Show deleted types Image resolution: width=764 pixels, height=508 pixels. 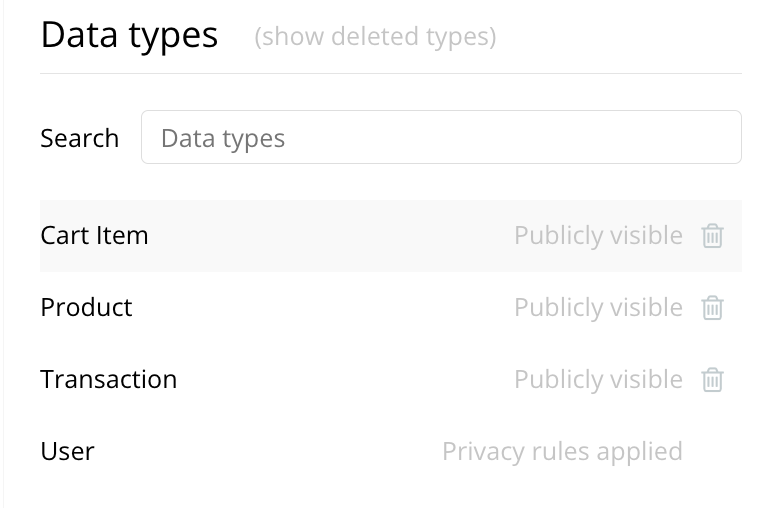pyautogui.click(x=375, y=37)
